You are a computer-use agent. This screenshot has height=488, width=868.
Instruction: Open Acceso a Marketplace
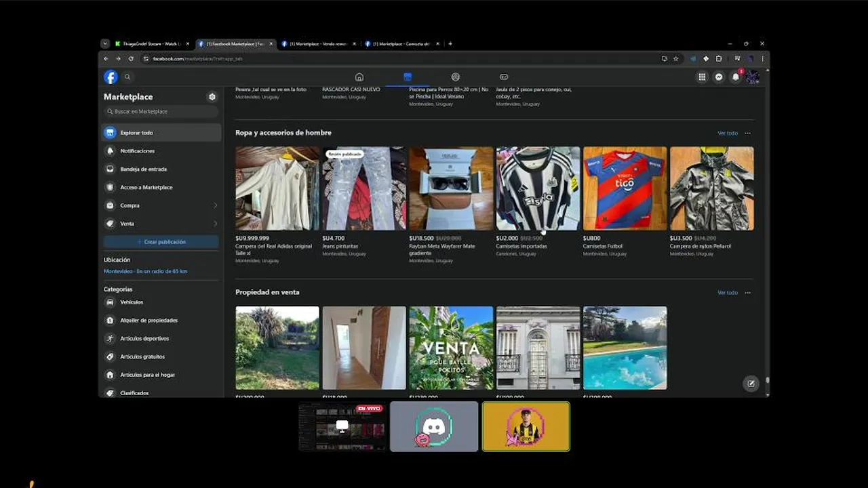click(x=162, y=187)
